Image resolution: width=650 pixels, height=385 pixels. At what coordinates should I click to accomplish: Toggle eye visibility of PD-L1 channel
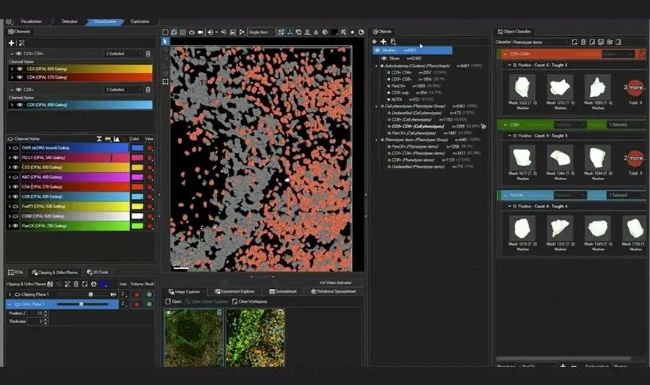point(16,157)
